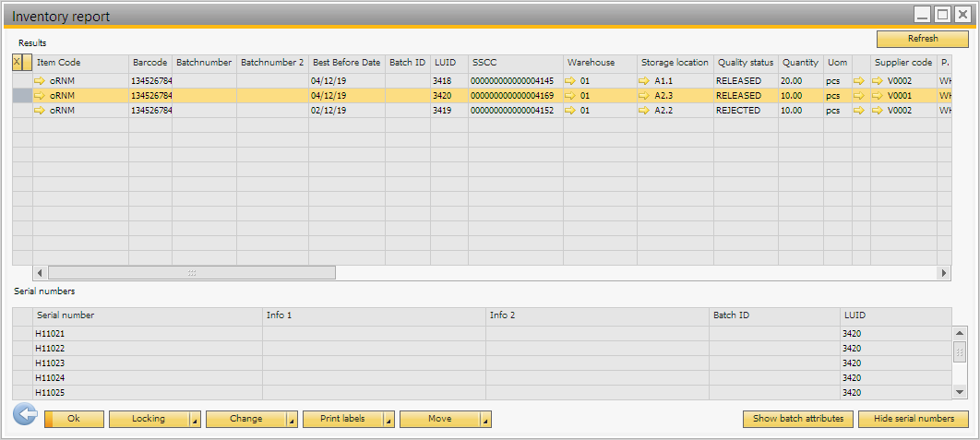Click the X column header selector
Screen dimensions: 980x440
pos(17,63)
